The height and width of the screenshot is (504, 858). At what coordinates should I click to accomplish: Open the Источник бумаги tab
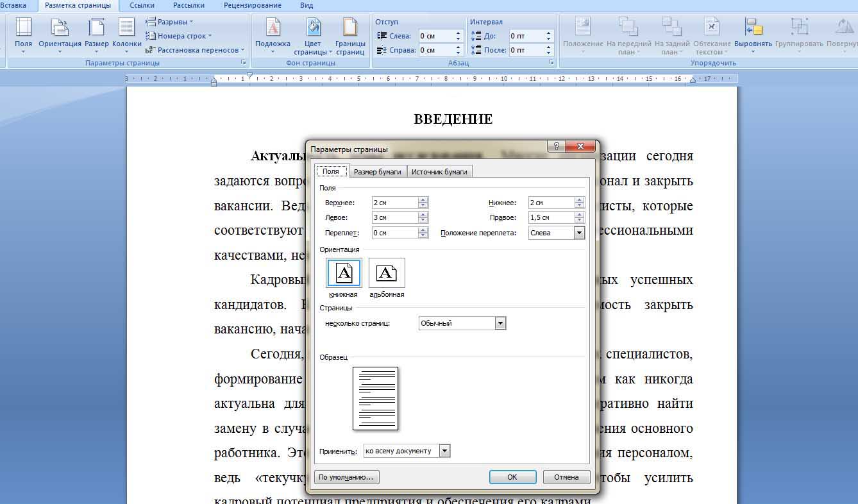439,171
